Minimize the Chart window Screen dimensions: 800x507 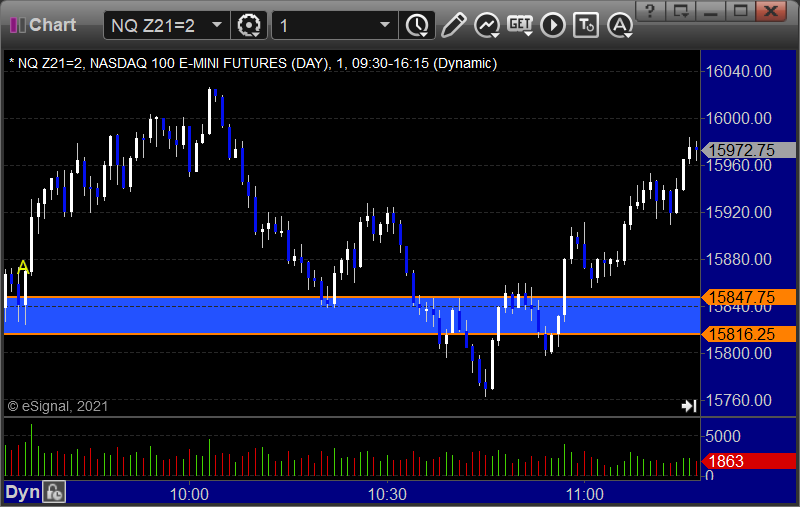coord(711,10)
